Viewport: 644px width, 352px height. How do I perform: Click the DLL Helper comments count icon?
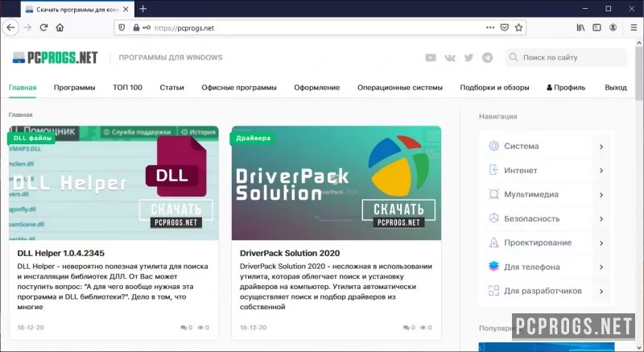pos(184,327)
